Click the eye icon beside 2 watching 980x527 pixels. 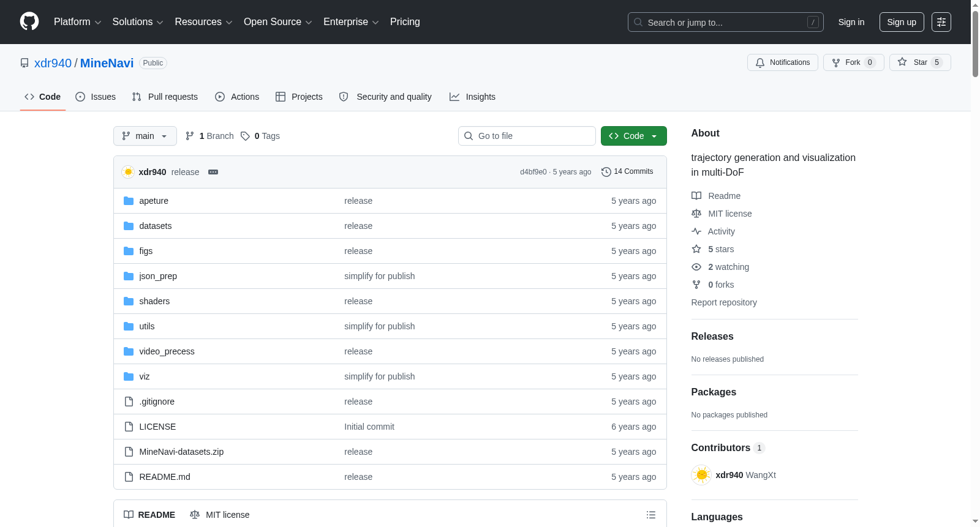click(x=696, y=267)
